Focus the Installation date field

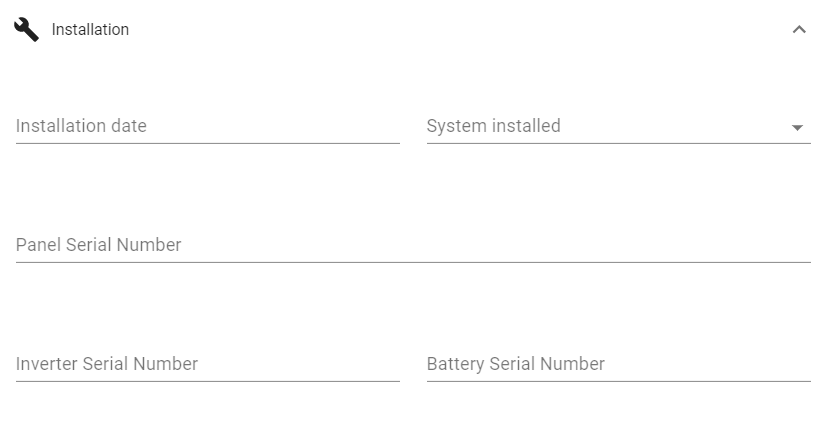click(208, 126)
